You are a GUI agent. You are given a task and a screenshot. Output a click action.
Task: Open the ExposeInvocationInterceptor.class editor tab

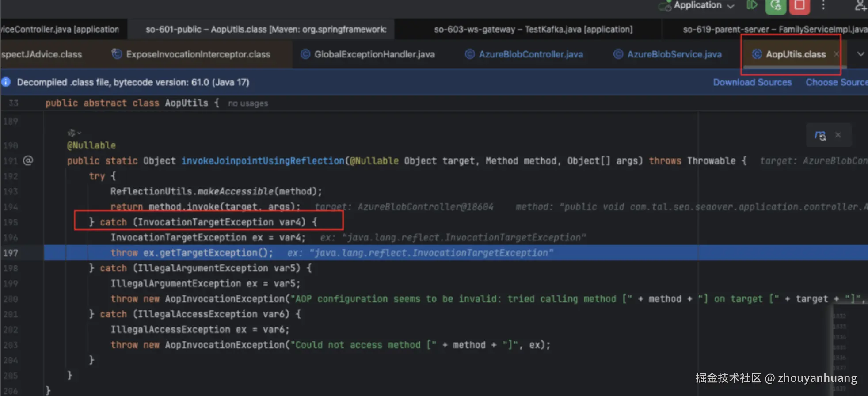click(x=191, y=54)
